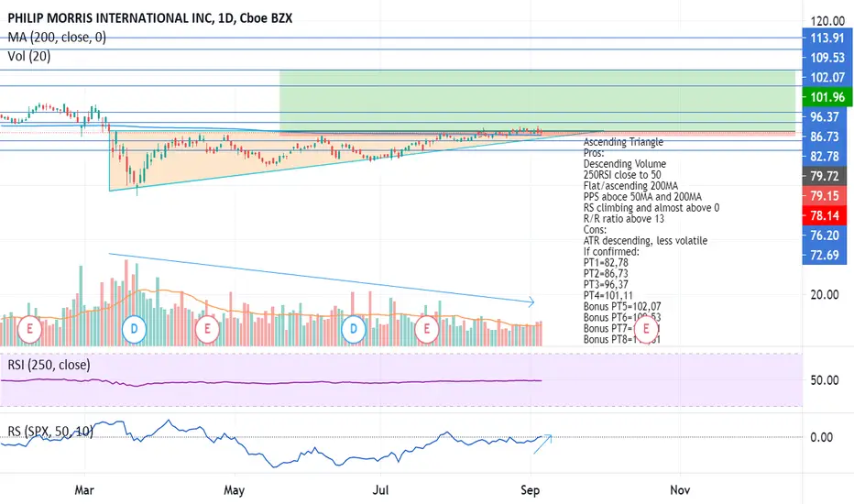Click the May label on time axis
This screenshot has height=504, width=854.
pyautogui.click(x=235, y=490)
